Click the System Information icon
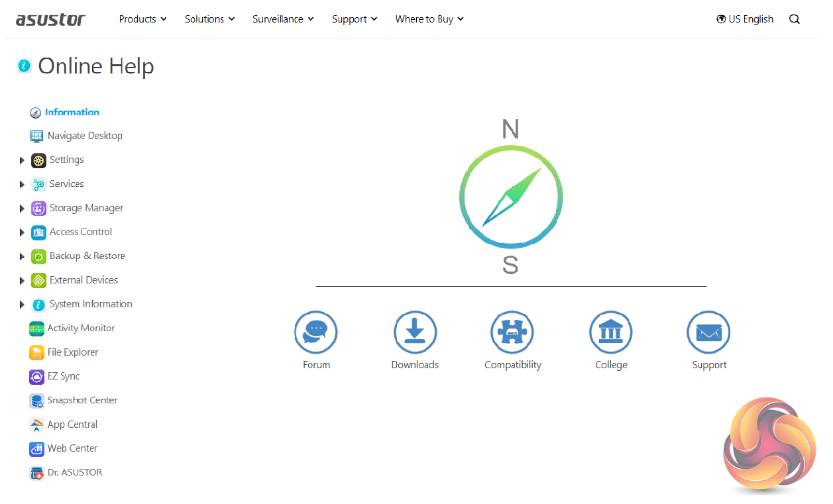 coord(38,305)
